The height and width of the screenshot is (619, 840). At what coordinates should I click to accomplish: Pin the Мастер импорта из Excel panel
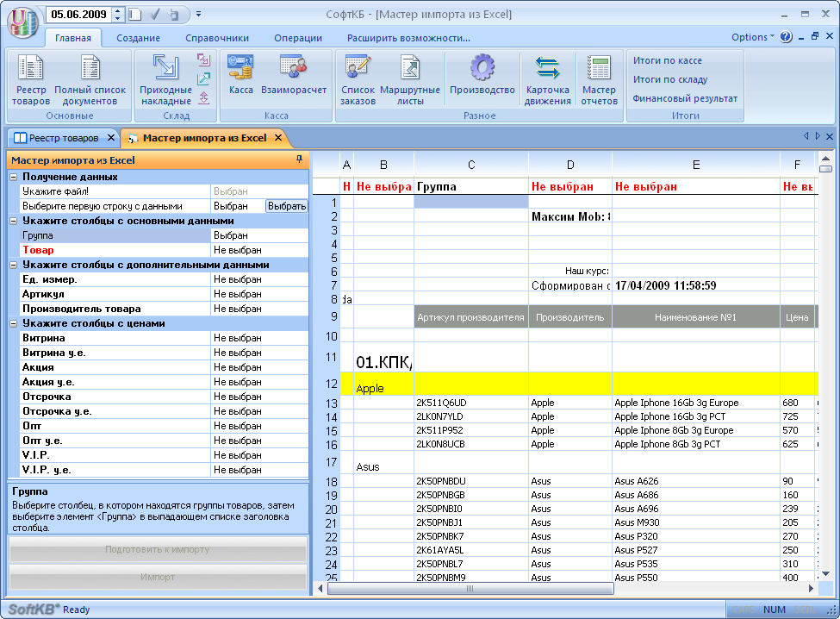(299, 159)
